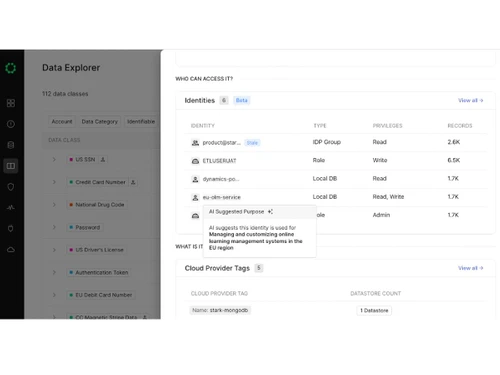Click the IDP Group type cell
The height and width of the screenshot is (375, 500).
pos(327,142)
